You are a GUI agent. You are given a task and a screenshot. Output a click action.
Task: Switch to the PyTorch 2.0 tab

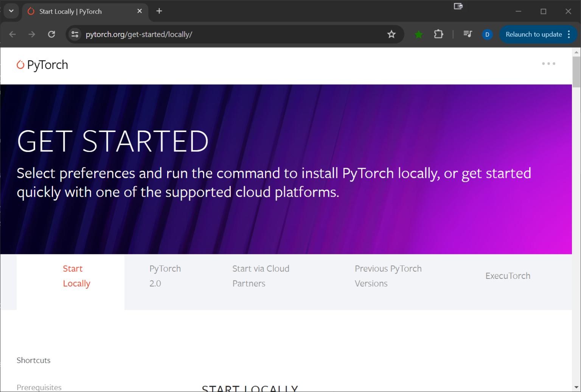165,276
